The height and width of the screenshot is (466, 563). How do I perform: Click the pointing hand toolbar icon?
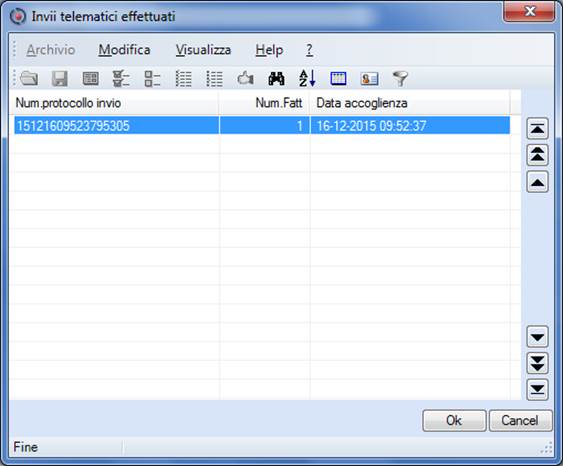pos(246,78)
